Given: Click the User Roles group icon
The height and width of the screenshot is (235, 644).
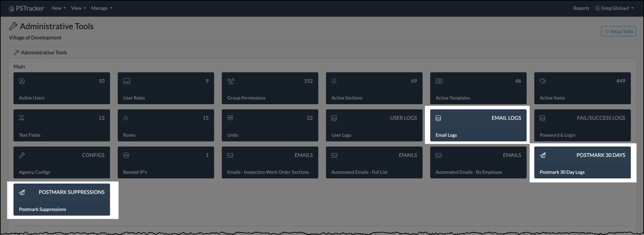Looking at the screenshot, I should click(x=127, y=81).
